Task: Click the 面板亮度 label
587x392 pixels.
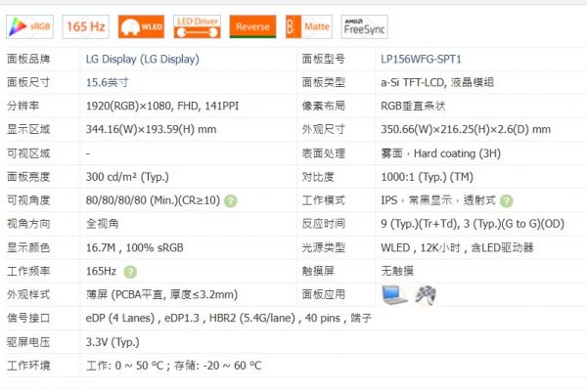Action: click(x=28, y=177)
